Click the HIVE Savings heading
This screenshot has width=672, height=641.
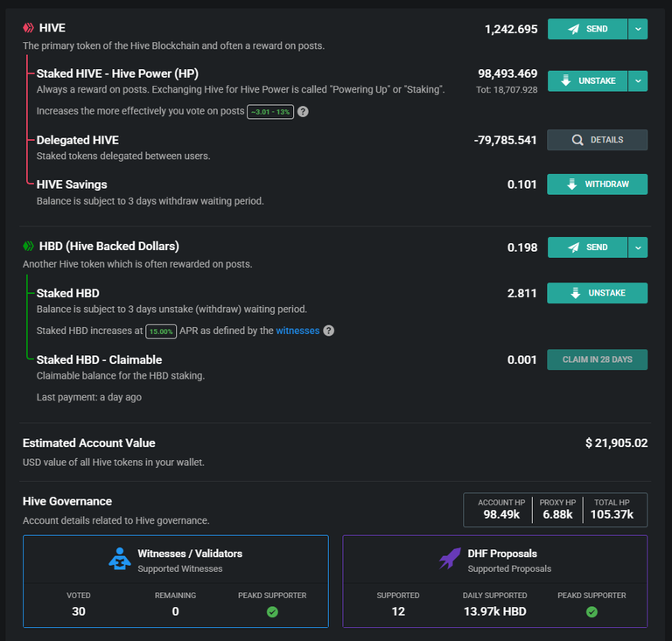[72, 185]
